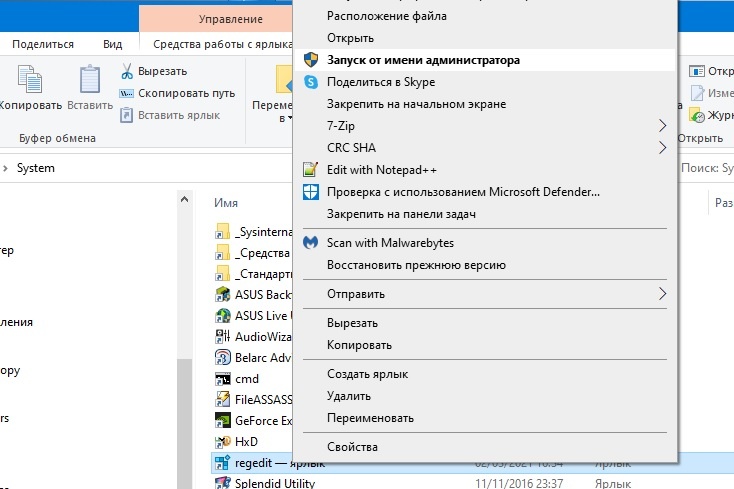The image size is (734, 489).
Task: Click the Поиск search field
Action: (x=706, y=168)
